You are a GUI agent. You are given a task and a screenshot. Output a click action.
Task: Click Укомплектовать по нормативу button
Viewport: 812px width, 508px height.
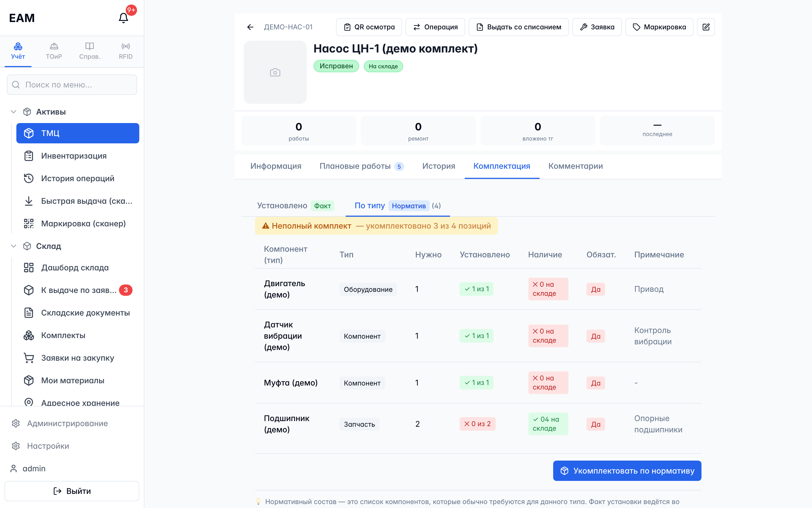pos(627,471)
